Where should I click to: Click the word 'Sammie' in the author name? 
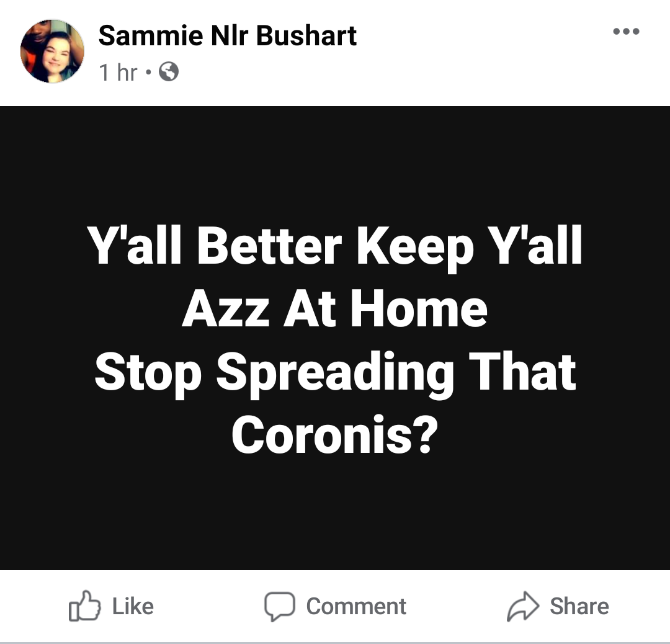150,35
